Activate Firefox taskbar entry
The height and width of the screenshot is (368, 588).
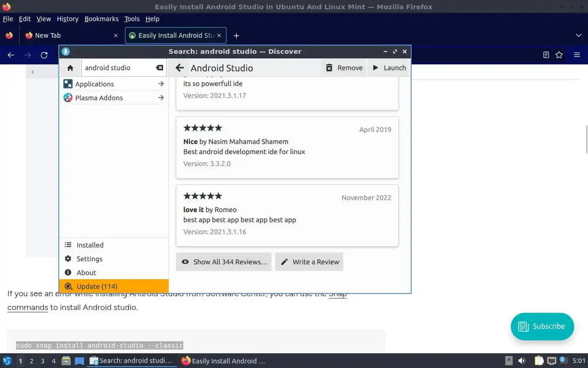coord(224,361)
